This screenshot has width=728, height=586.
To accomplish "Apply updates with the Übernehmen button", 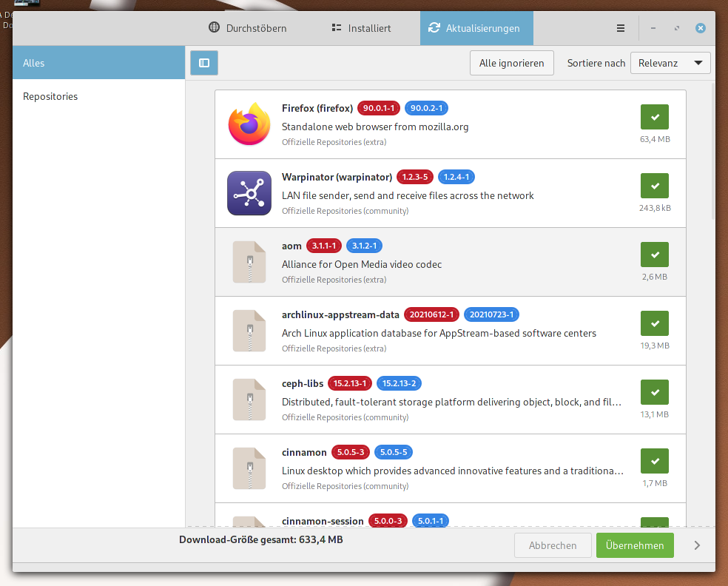I will pyautogui.click(x=635, y=545).
